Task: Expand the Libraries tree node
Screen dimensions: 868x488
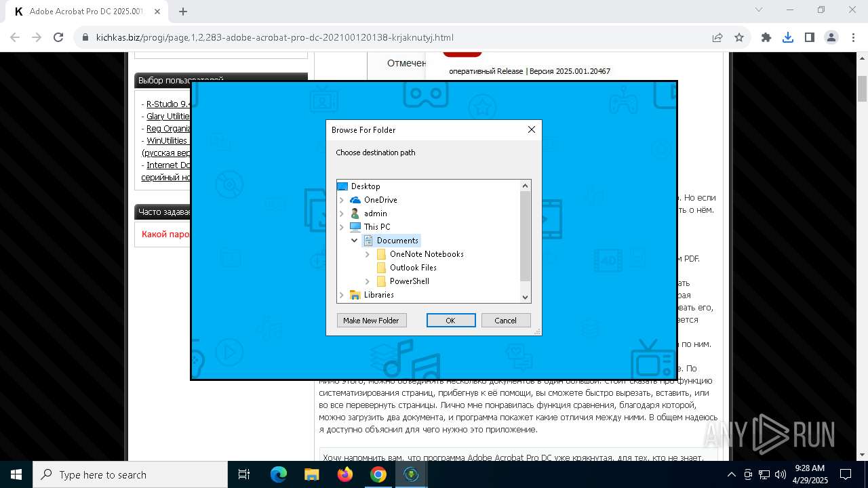Action: (x=342, y=295)
